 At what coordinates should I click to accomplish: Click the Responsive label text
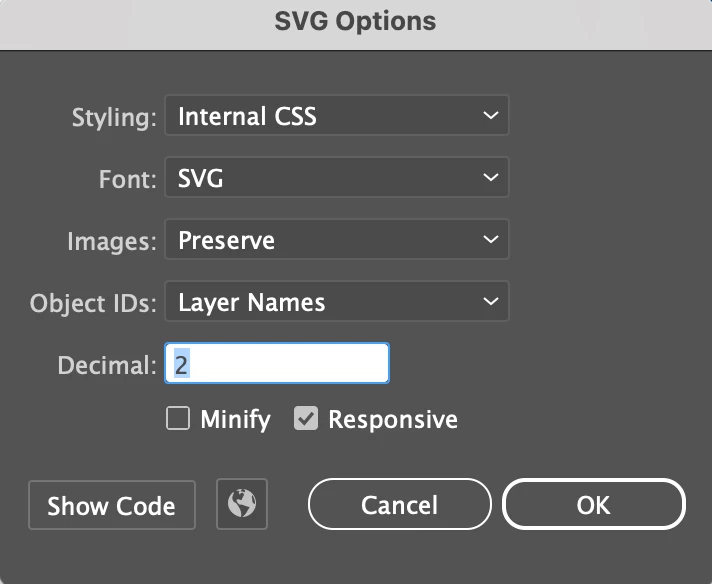pos(392,419)
